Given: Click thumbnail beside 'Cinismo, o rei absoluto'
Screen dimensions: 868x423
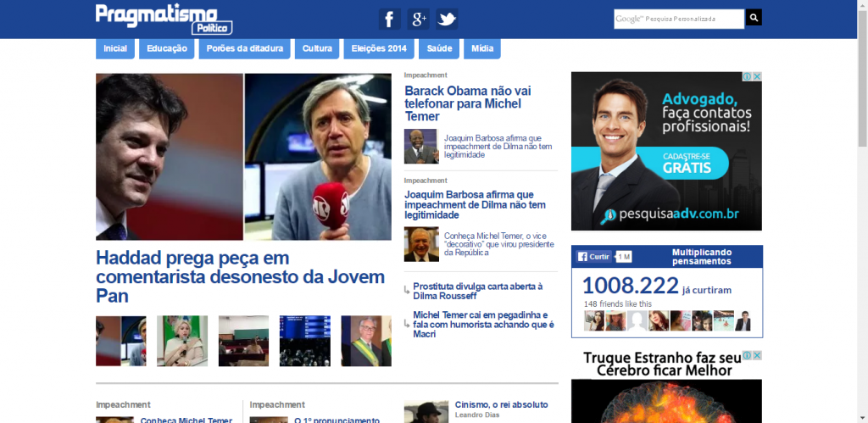Looking at the screenshot, I should (426, 412).
